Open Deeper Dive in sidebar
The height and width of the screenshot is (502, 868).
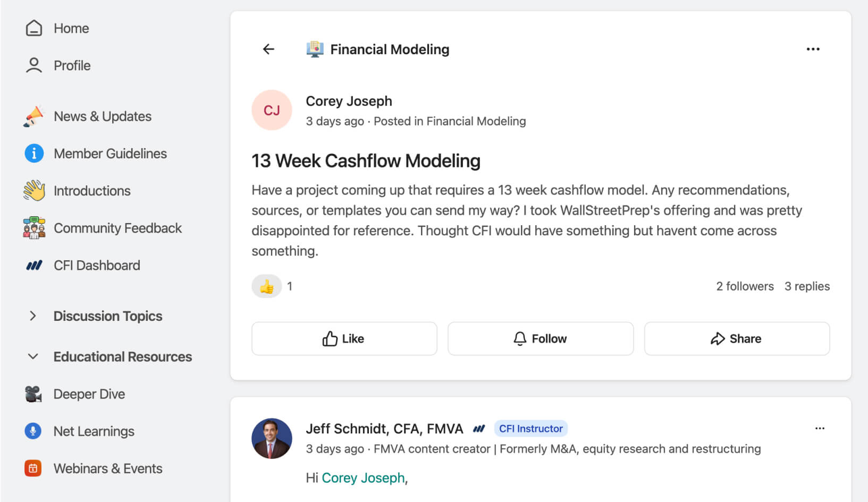(x=89, y=394)
